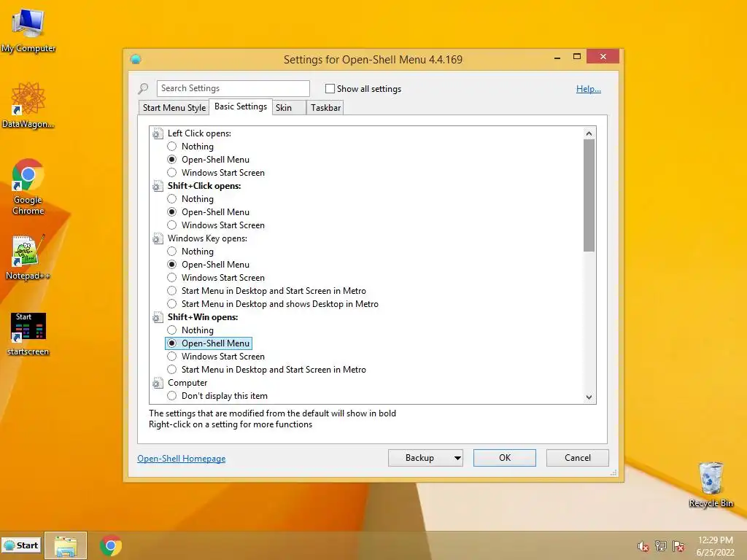This screenshot has height=560, width=747.
Task: Click the Windows Key opens setting icon
Action: coord(158,238)
